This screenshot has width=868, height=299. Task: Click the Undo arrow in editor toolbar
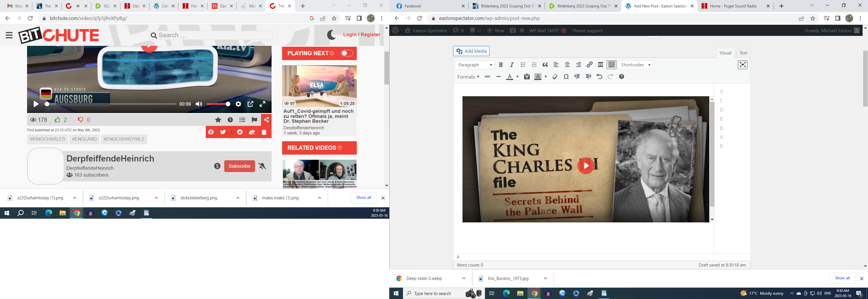(x=599, y=77)
